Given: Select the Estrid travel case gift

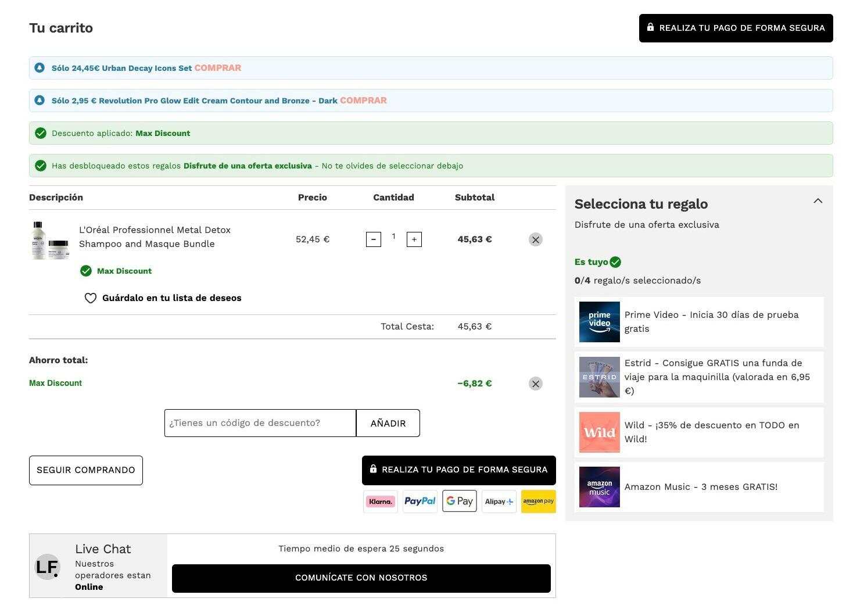Looking at the screenshot, I should tap(699, 377).
